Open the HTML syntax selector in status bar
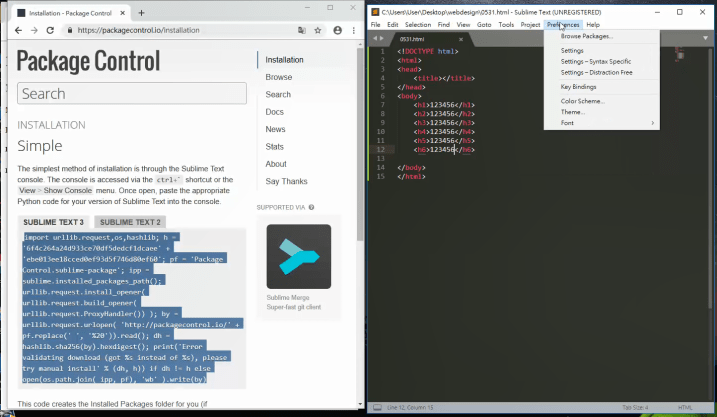Viewport: 717px width, 417px height. (x=686, y=408)
